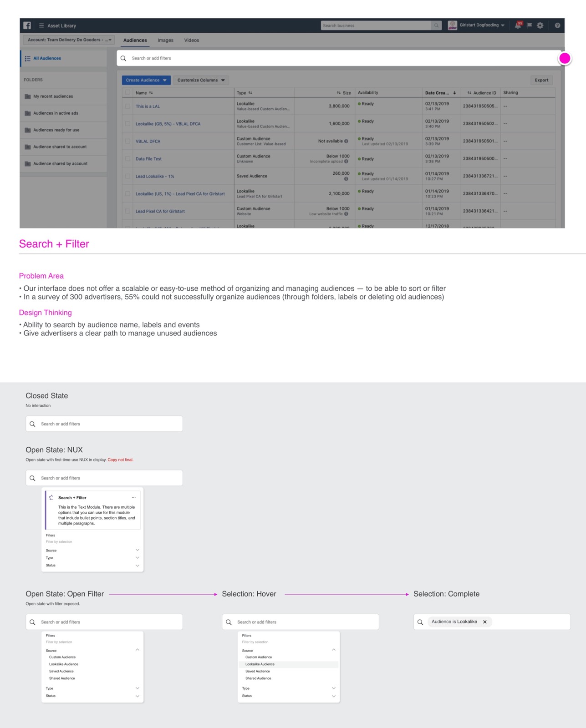The image size is (586, 728).
Task: Open the Account: Team Delivery Do Gooders dropdown
Action: (x=69, y=40)
